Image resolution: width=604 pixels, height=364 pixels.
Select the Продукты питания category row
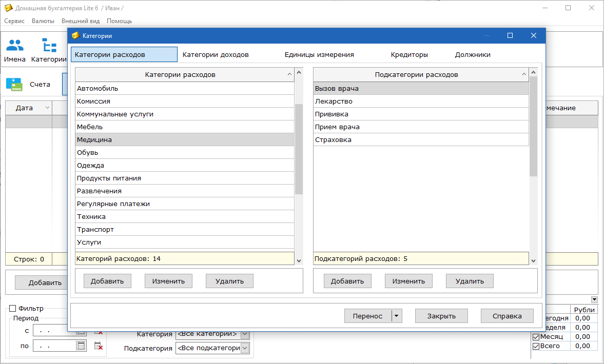(185, 178)
